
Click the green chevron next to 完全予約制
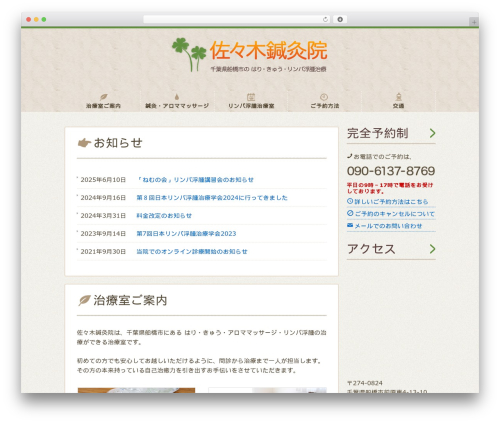coord(432,133)
